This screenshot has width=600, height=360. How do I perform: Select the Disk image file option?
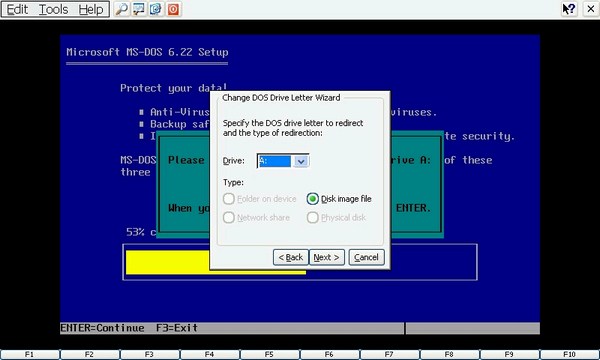tap(339, 199)
